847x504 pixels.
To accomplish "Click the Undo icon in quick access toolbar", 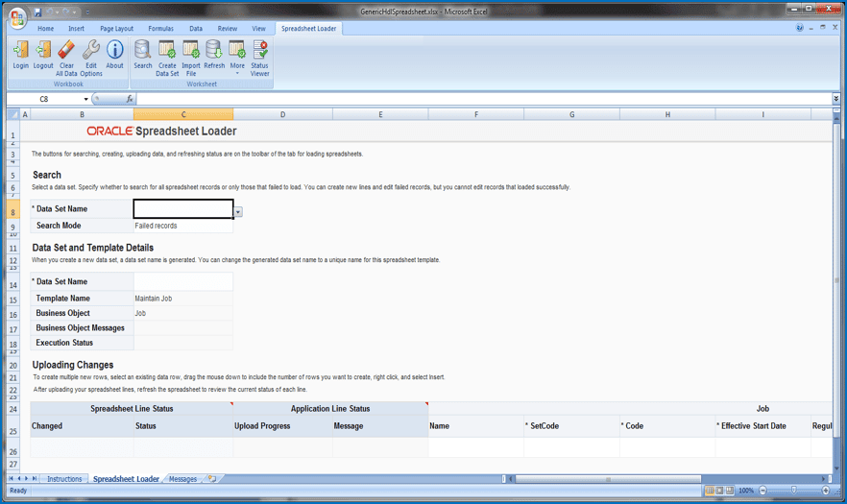I will [x=50, y=12].
